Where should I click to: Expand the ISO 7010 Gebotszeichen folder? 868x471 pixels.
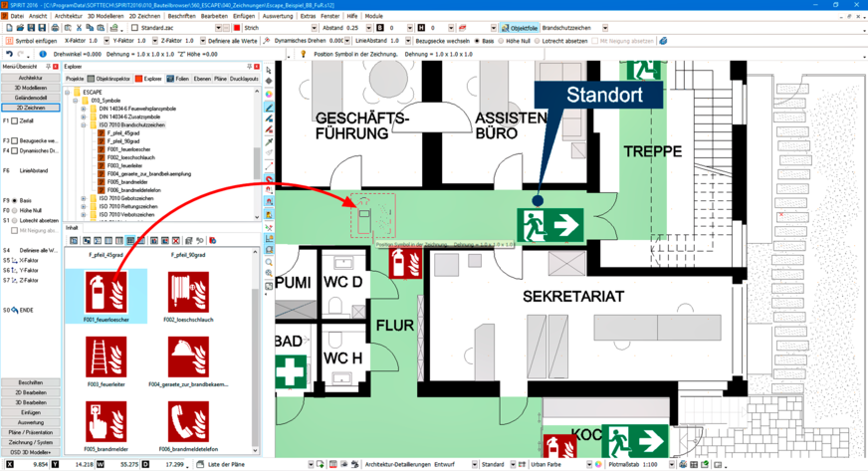coord(84,198)
